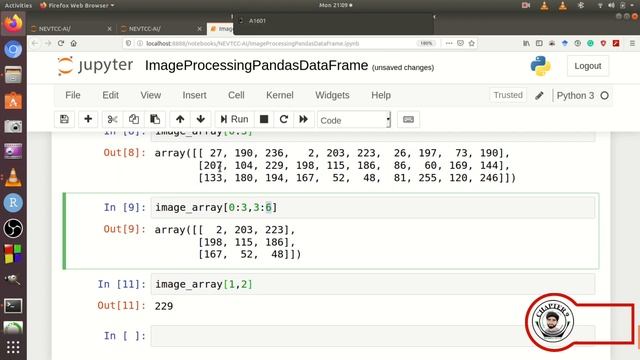Screen dimensions: 640x360
Task: Cut selected cells with the scissors icon
Action: click(112, 119)
